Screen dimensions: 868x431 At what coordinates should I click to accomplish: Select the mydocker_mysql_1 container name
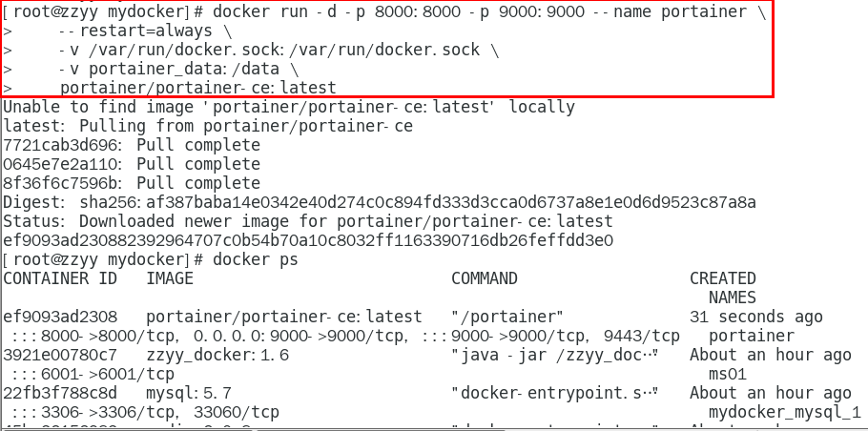(784, 413)
